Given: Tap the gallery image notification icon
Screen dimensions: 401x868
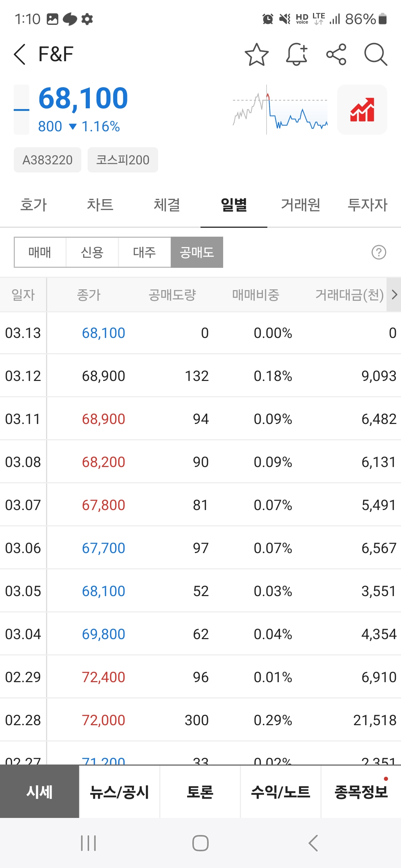Looking at the screenshot, I should click(x=52, y=19).
